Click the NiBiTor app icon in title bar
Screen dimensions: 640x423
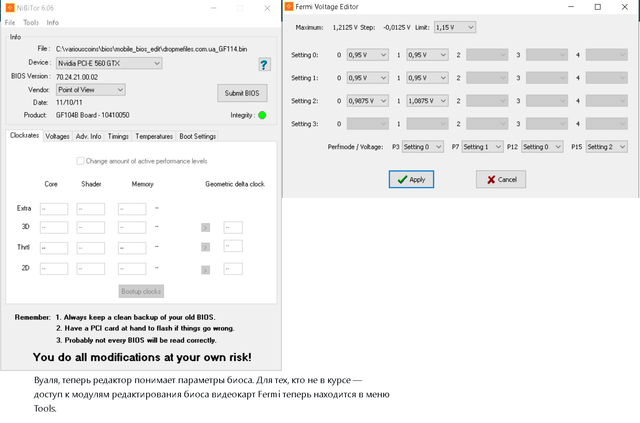pos(10,8)
